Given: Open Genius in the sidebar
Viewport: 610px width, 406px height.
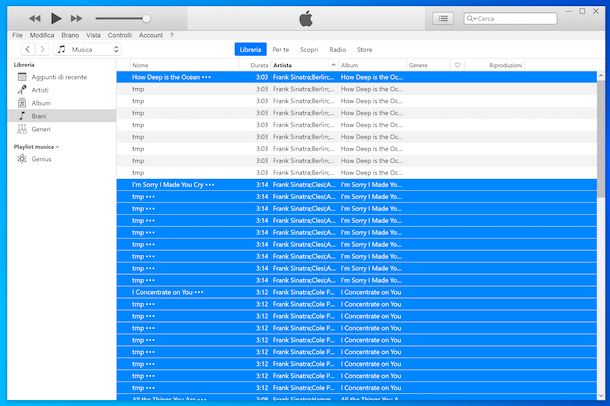Looking at the screenshot, I should tap(62, 159).
